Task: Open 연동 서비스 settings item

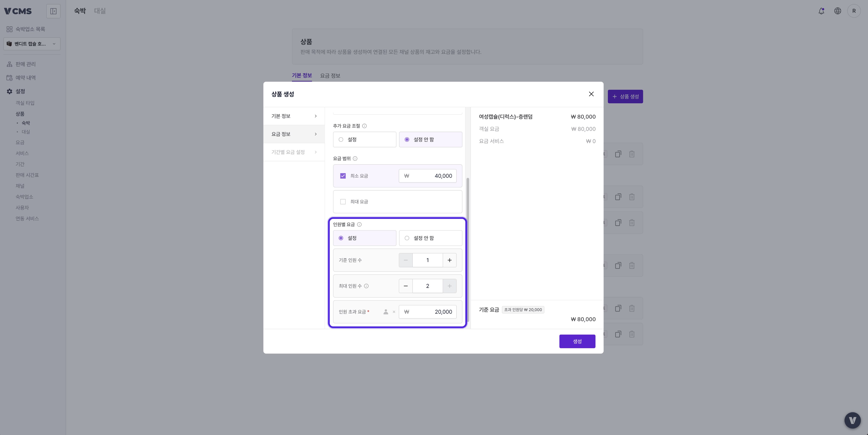Action: pyautogui.click(x=27, y=218)
